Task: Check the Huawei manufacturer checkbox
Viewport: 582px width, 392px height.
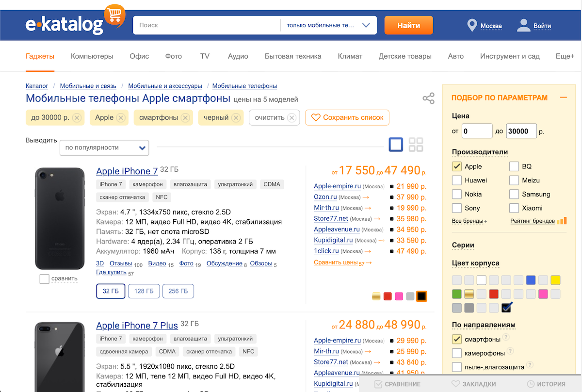Action: (456, 180)
